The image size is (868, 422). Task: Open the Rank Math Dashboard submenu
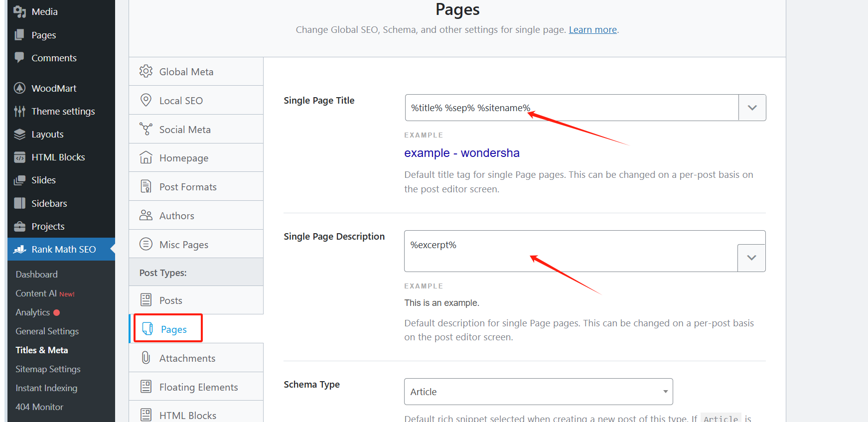click(36, 275)
